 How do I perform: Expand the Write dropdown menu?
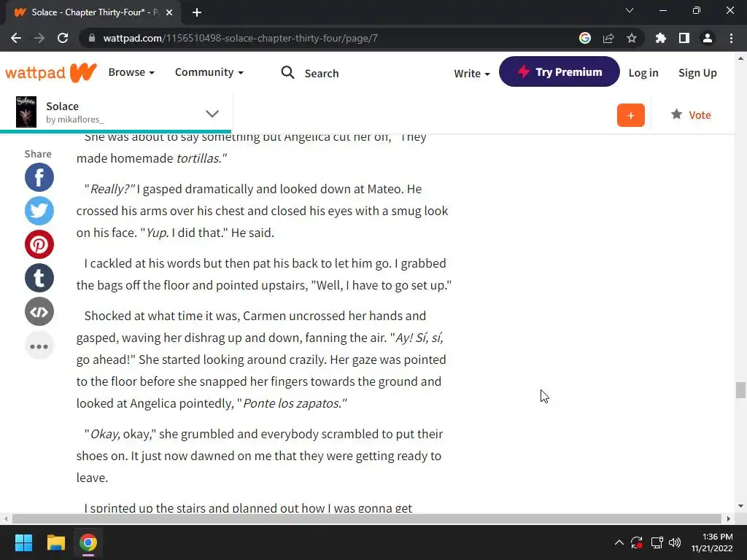coord(472,74)
